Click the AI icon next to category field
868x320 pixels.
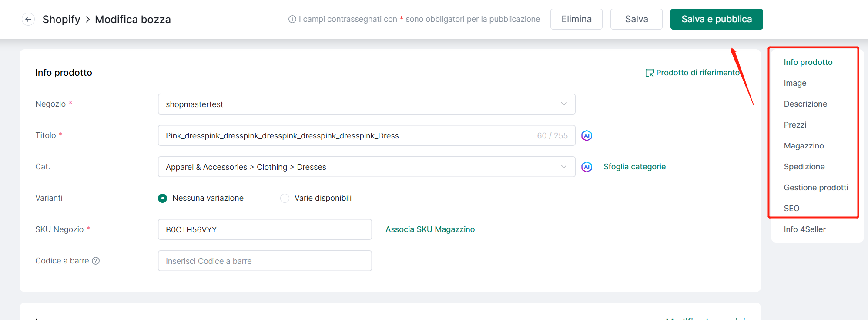pos(586,167)
